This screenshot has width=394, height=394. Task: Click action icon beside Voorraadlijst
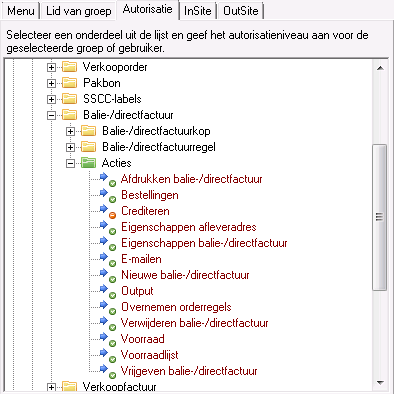coord(108,356)
